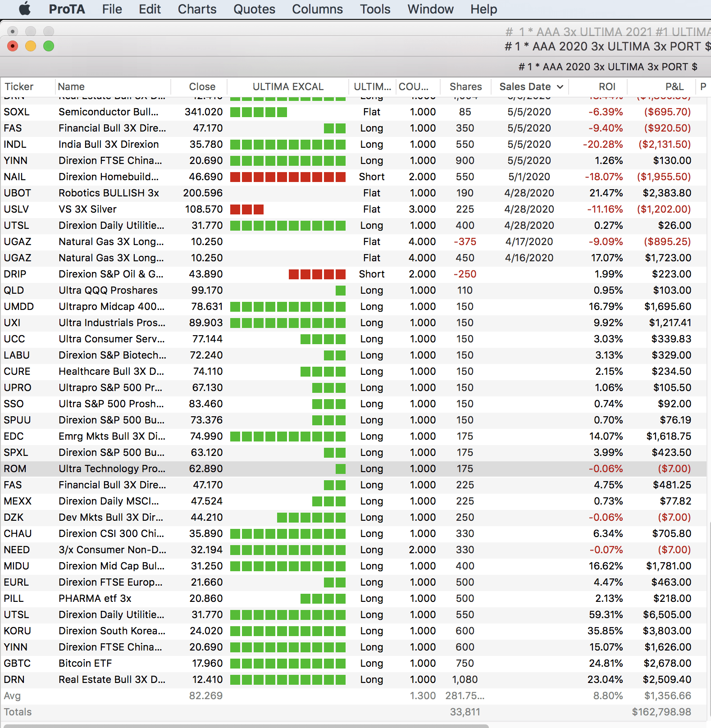Screen dimensions: 711x728
Task: Open the Tools menu
Action: point(375,9)
